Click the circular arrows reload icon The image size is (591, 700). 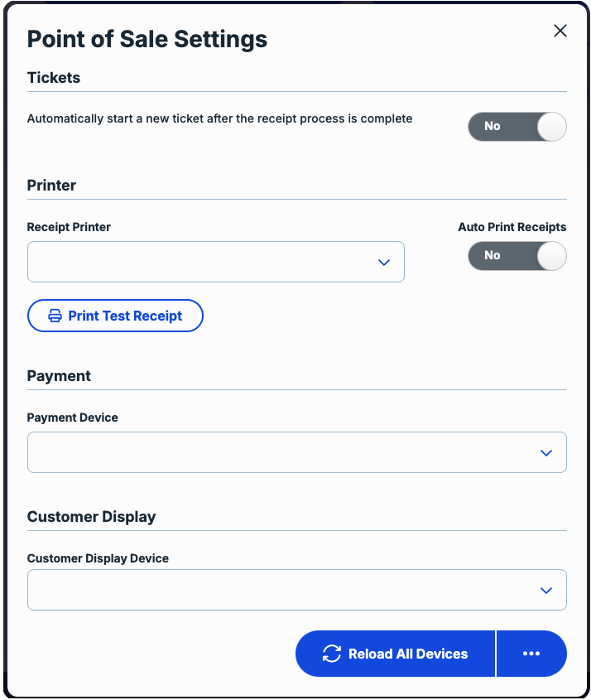[332, 654]
